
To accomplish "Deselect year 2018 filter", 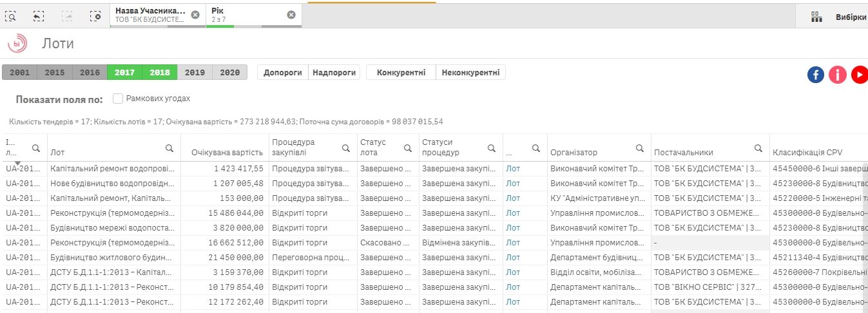I will [160, 73].
